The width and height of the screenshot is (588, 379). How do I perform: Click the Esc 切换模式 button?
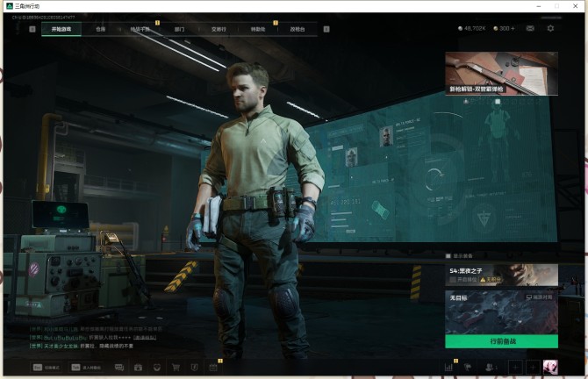(x=47, y=368)
